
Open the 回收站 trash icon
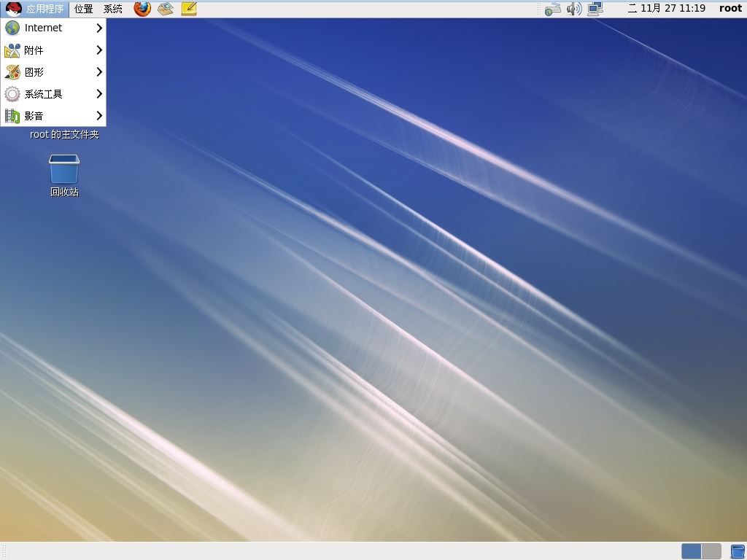tap(64, 168)
